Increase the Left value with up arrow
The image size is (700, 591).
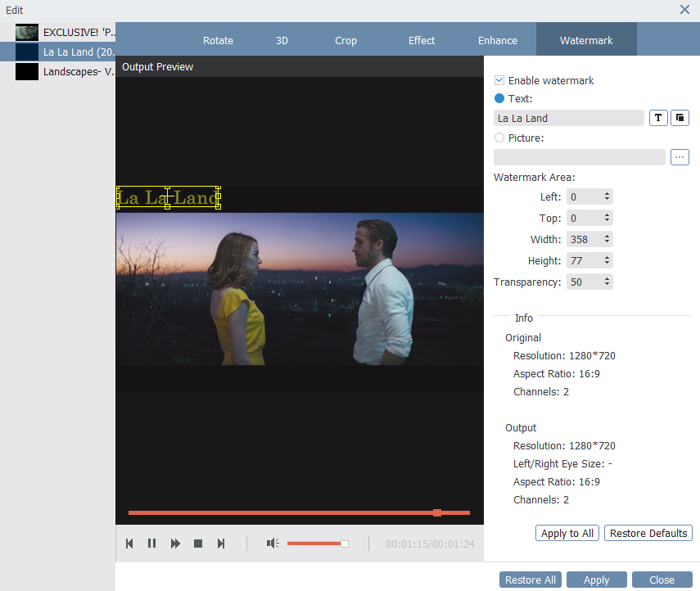point(607,194)
